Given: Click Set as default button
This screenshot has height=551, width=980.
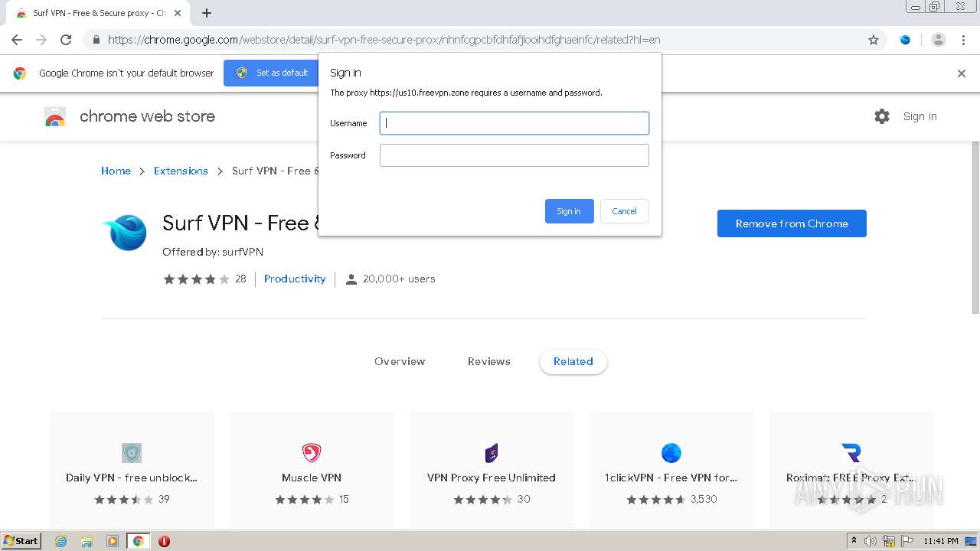Looking at the screenshot, I should click(x=273, y=73).
